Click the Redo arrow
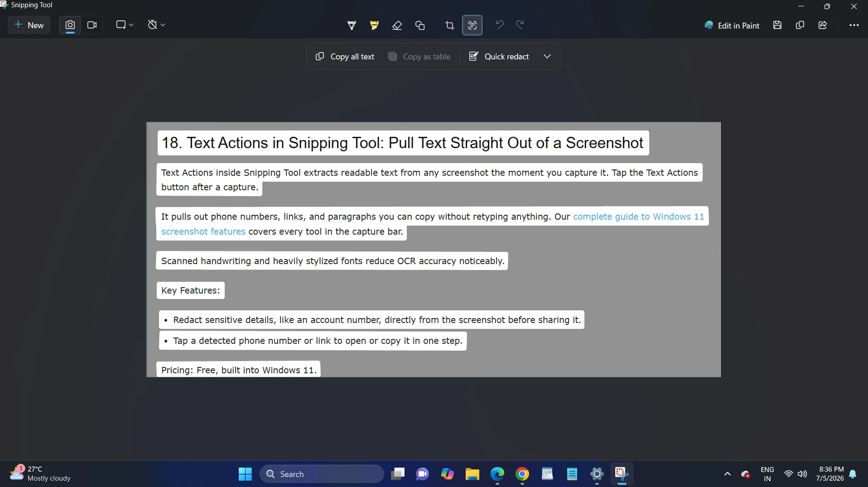This screenshot has height=487, width=868. pos(520,25)
